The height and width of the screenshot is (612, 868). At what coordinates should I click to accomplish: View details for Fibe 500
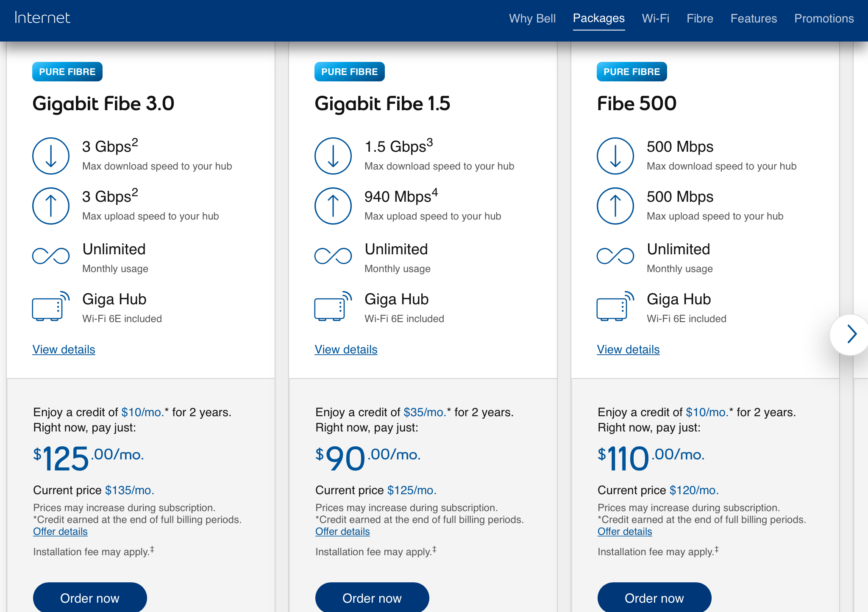628,350
